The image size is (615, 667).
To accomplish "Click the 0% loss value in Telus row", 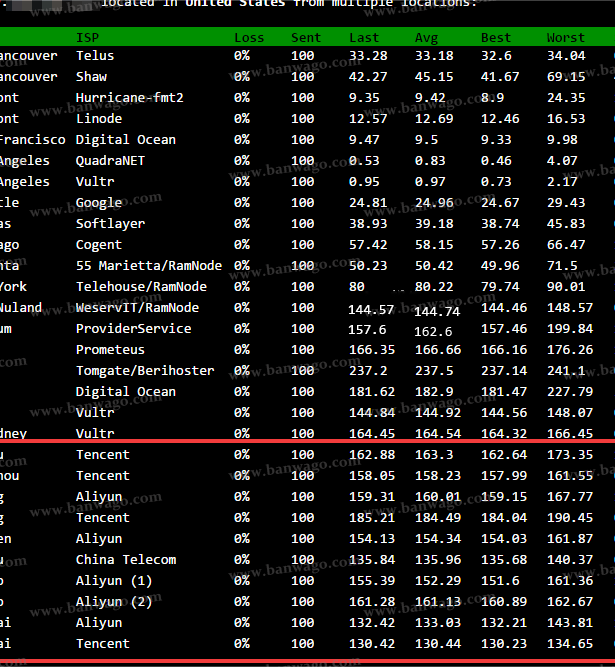I will click(242, 56).
